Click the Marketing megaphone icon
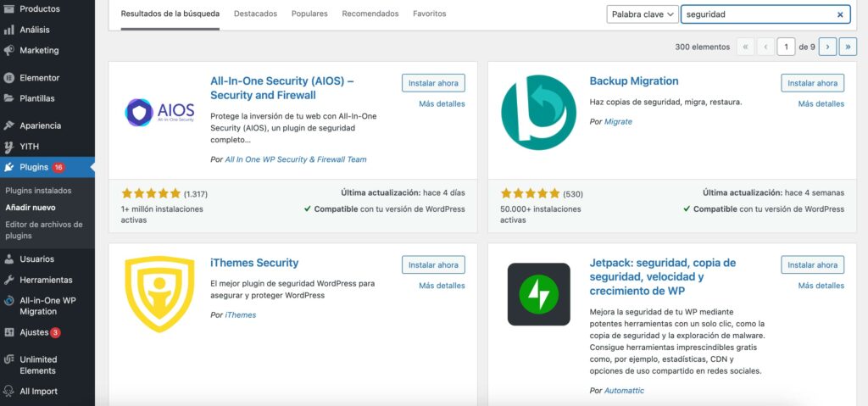868x406 pixels. pyautogui.click(x=8, y=50)
